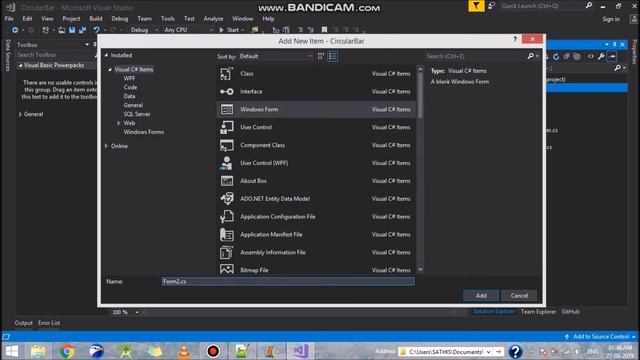This screenshot has height=360, width=640.
Task: Collapse the Installed section
Action: tap(106, 55)
